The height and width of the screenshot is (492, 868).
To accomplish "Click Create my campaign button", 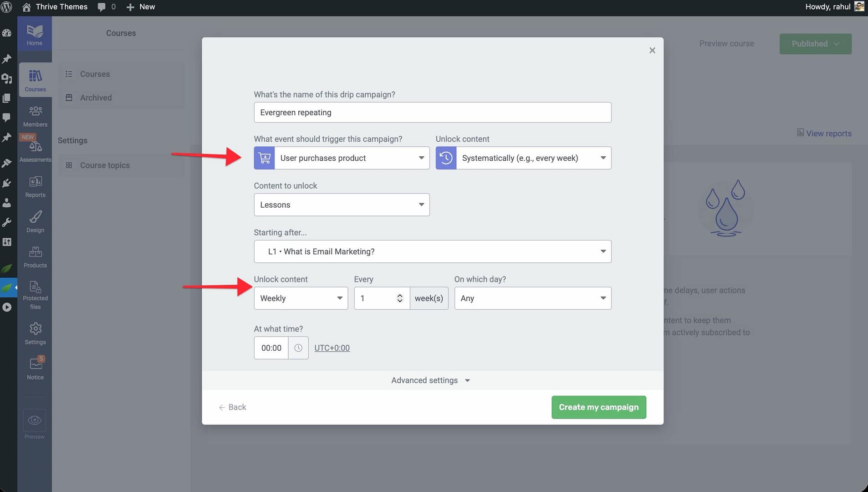I will coord(598,407).
